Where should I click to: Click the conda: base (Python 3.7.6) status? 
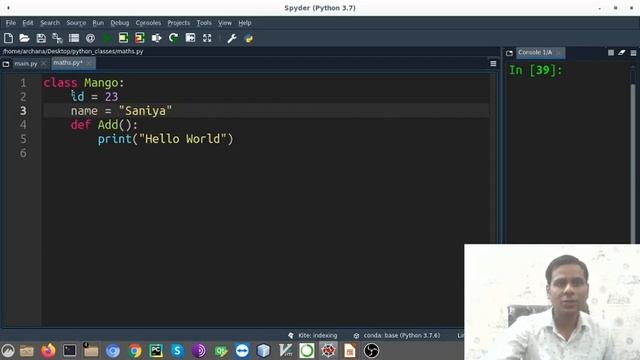pyautogui.click(x=397, y=335)
